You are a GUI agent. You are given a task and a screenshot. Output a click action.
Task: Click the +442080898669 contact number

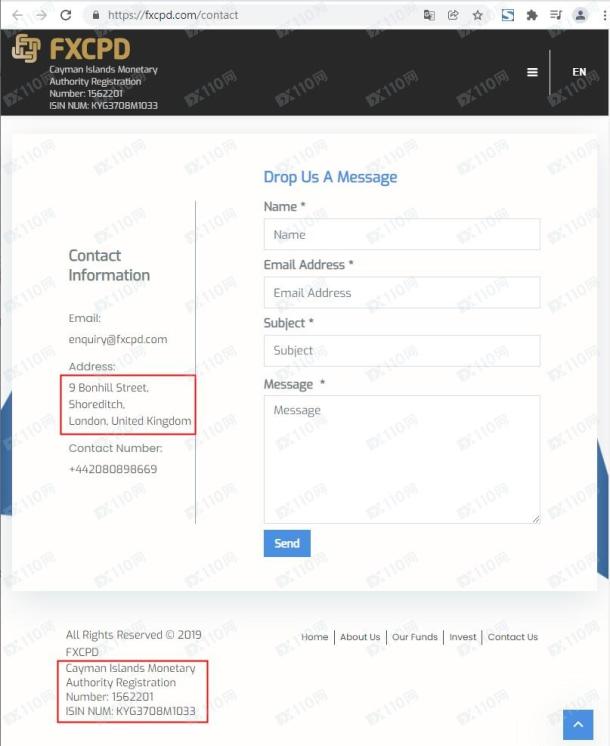click(113, 469)
